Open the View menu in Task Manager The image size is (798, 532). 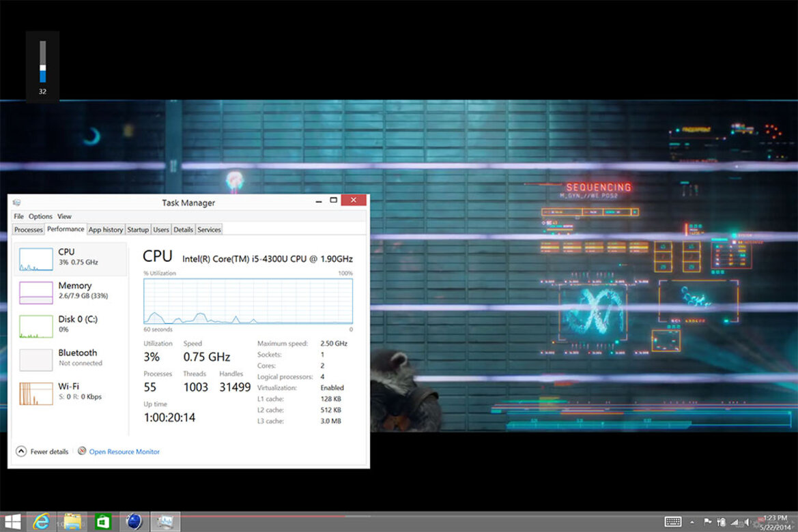coord(64,216)
